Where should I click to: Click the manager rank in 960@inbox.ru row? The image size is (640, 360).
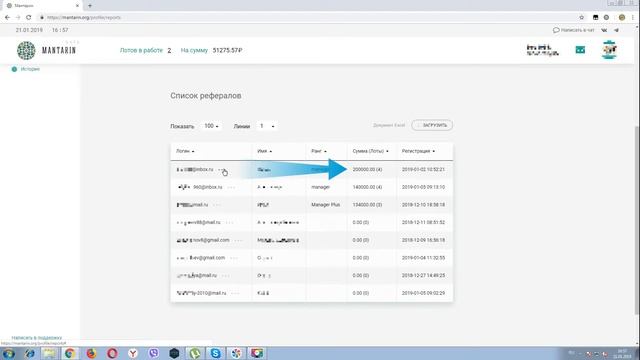coord(320,187)
